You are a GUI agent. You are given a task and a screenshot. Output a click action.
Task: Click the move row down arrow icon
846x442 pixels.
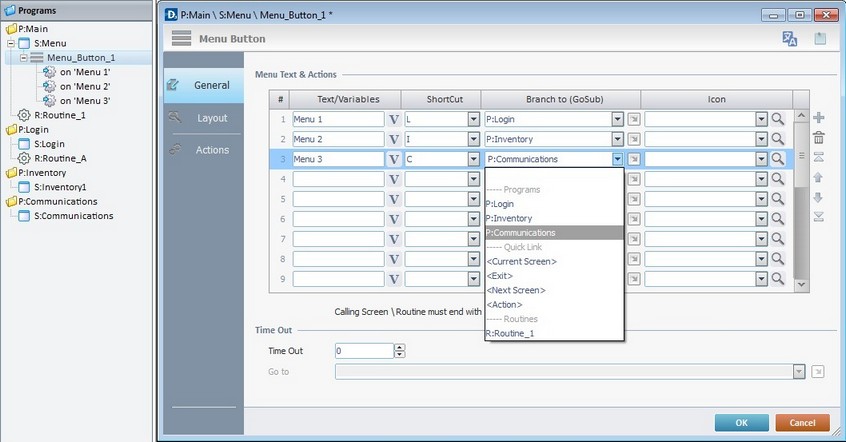tap(818, 197)
